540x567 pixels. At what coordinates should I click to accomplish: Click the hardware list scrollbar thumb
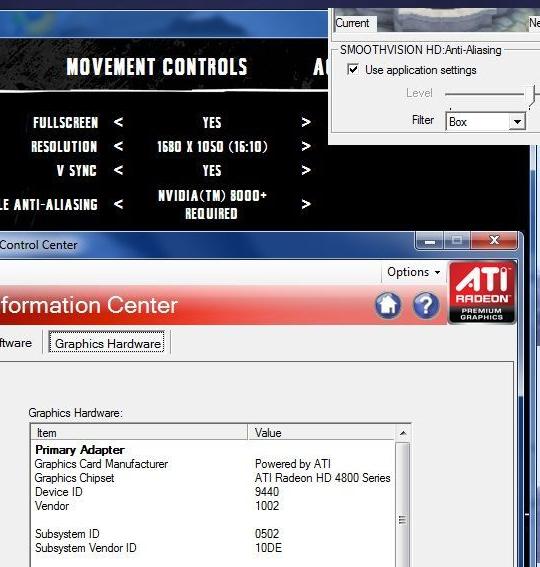[x=402, y=520]
